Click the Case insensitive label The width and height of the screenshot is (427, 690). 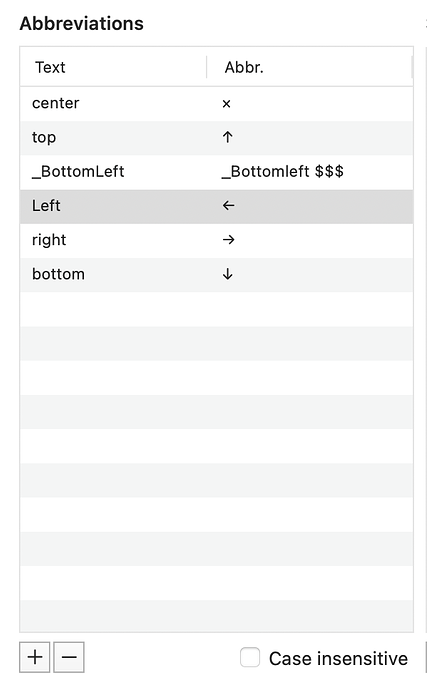pyautogui.click(x=338, y=659)
